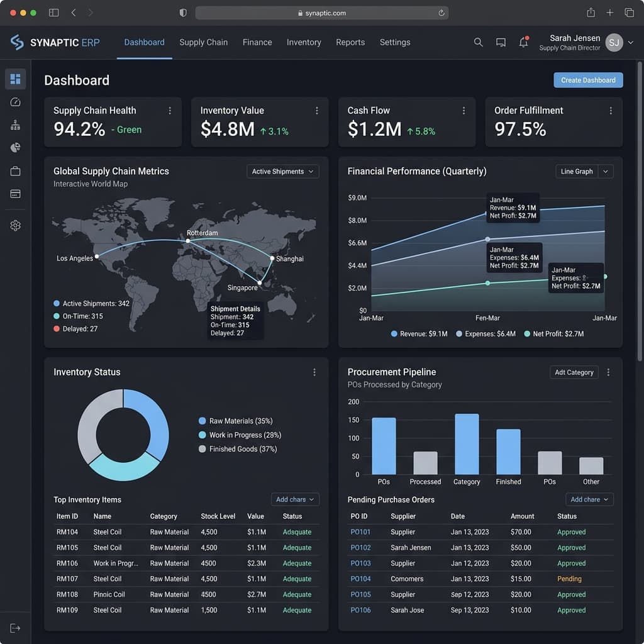Image resolution: width=644 pixels, height=644 pixels.
Task: Open Inventory Status panel options menu
Action: 314,372
